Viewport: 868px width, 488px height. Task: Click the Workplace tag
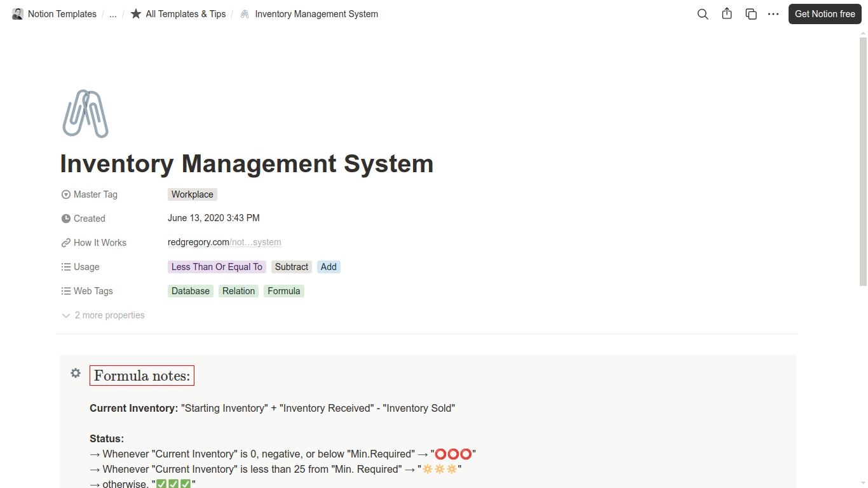[193, 194]
